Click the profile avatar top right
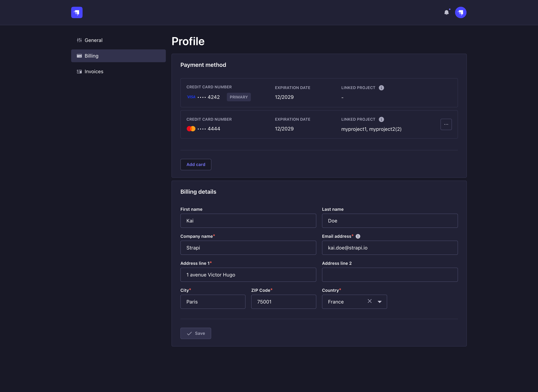The height and width of the screenshot is (392, 538). (461, 12)
